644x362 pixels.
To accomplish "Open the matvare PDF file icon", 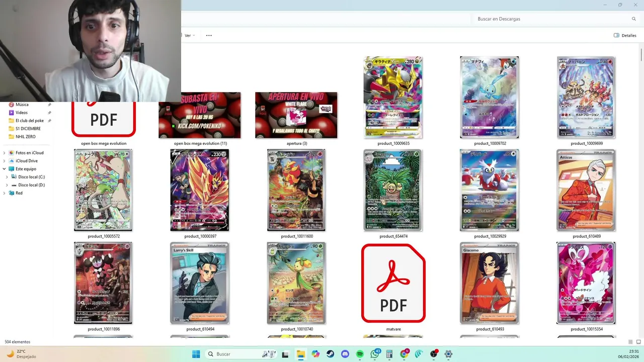I will pos(393,283).
